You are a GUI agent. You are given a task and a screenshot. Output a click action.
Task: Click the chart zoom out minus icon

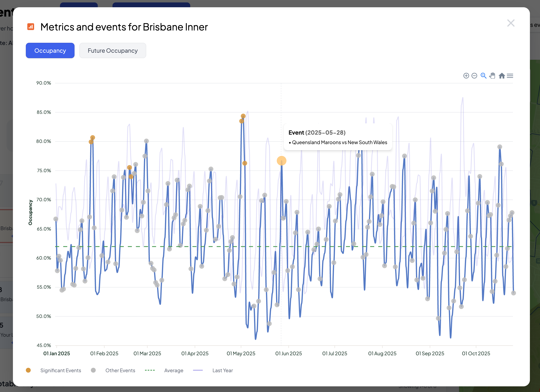pyautogui.click(x=474, y=76)
